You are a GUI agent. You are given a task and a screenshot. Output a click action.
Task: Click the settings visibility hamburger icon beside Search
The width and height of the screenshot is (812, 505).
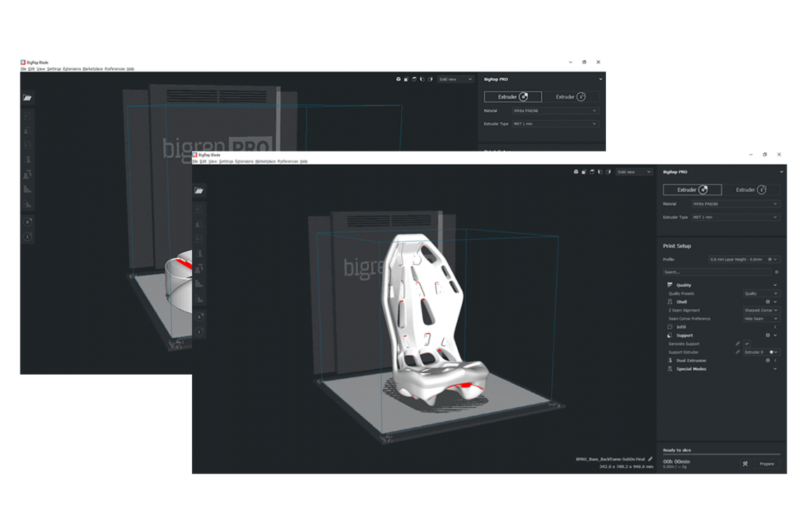[x=776, y=272]
